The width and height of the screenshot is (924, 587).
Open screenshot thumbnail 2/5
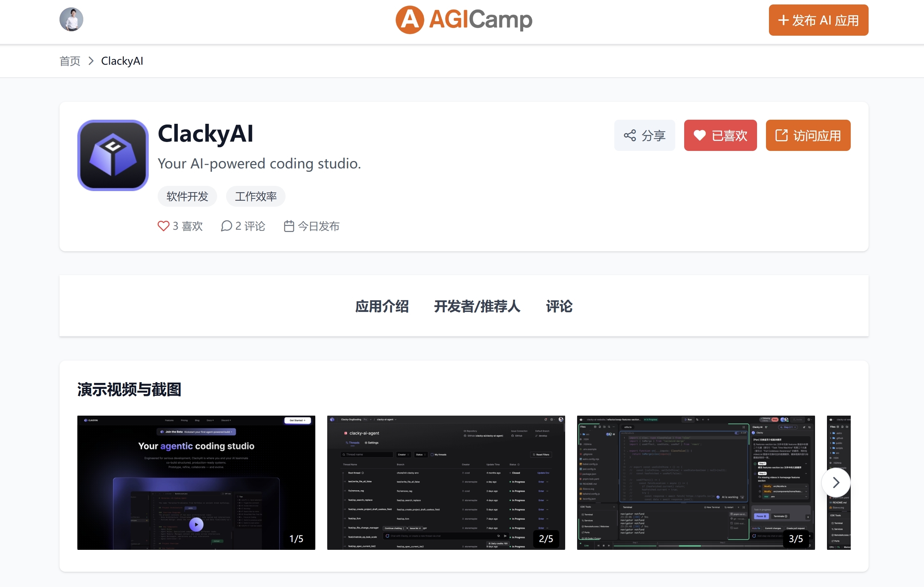pos(446,482)
